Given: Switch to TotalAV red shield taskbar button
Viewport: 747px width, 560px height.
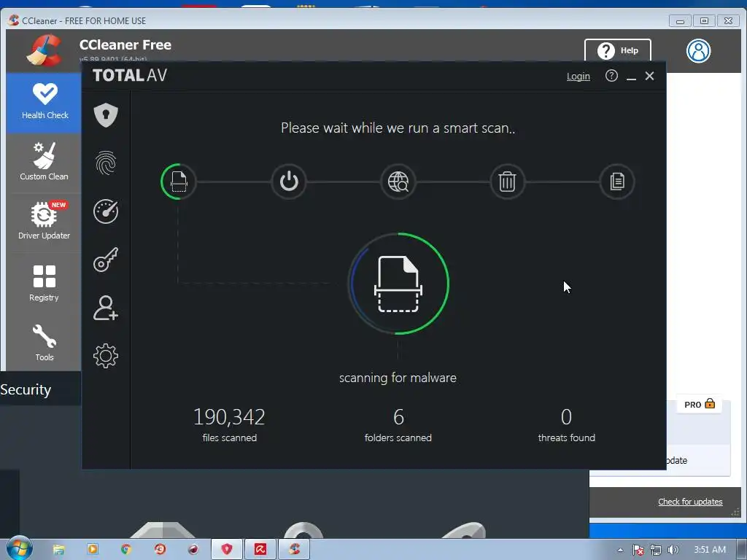Looking at the screenshot, I should click(x=227, y=550).
